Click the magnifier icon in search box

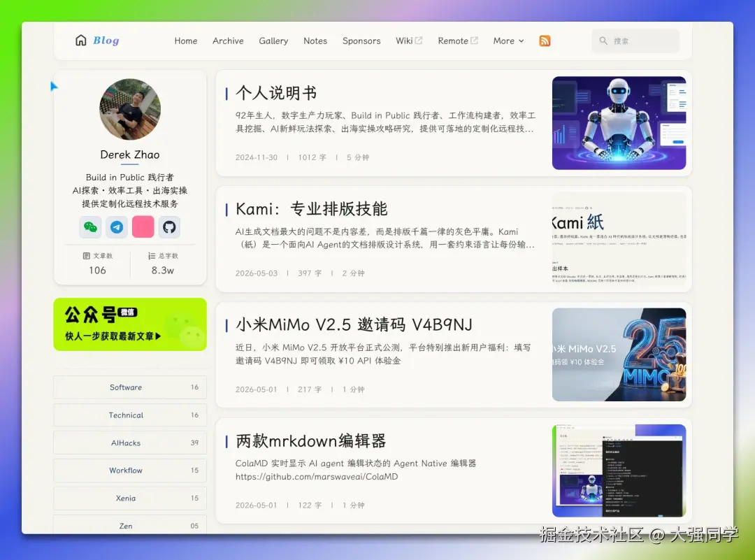pos(603,41)
